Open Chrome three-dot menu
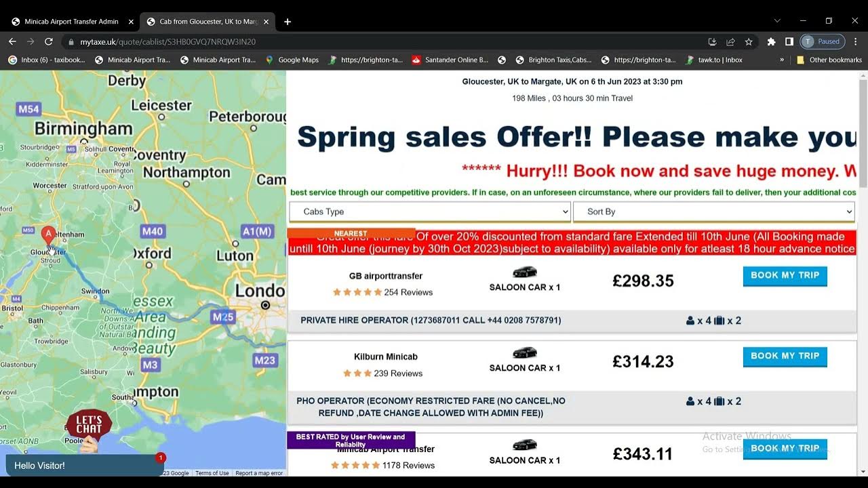Screen dimensions: 868x488 click(857, 41)
